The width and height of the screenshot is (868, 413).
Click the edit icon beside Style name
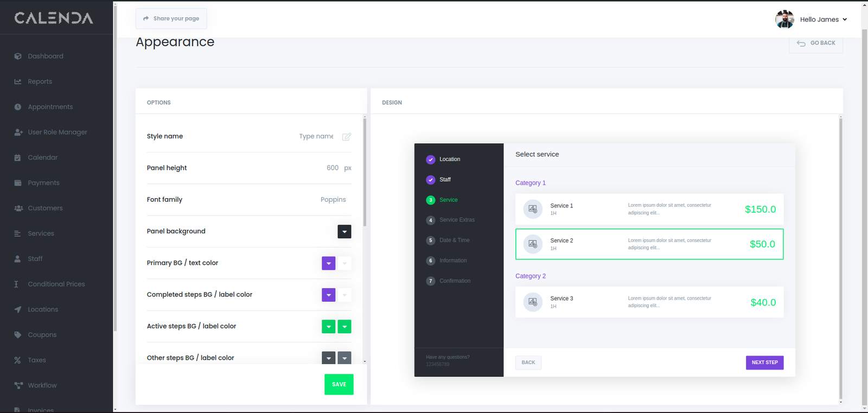pos(347,137)
